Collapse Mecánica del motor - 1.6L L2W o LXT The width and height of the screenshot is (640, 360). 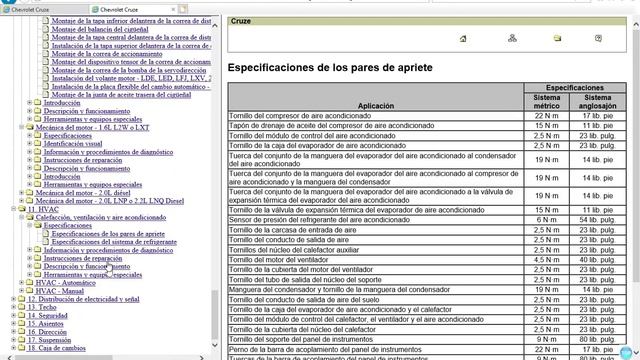[x=21, y=127]
